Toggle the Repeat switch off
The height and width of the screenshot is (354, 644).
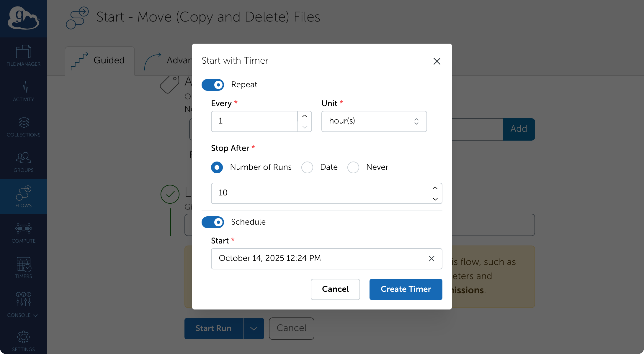tap(213, 85)
